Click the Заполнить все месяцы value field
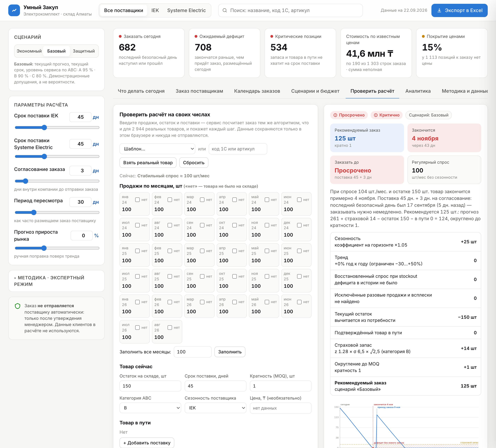 click(192, 352)
